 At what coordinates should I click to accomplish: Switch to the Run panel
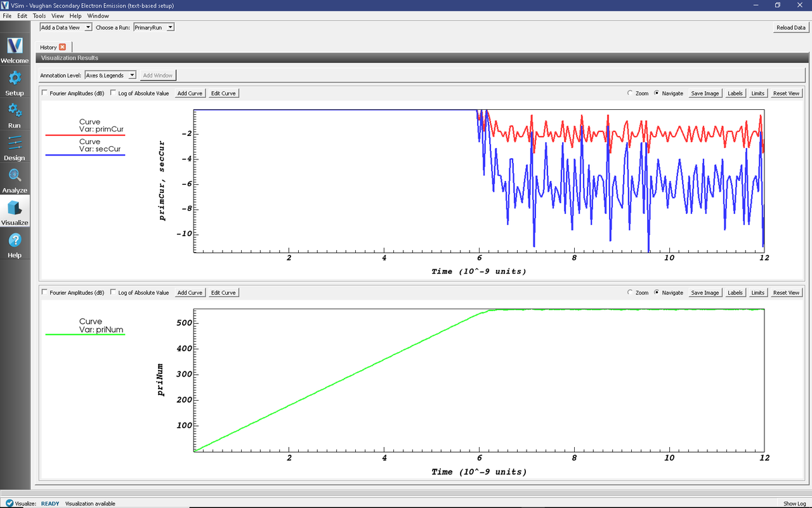pyautogui.click(x=15, y=115)
